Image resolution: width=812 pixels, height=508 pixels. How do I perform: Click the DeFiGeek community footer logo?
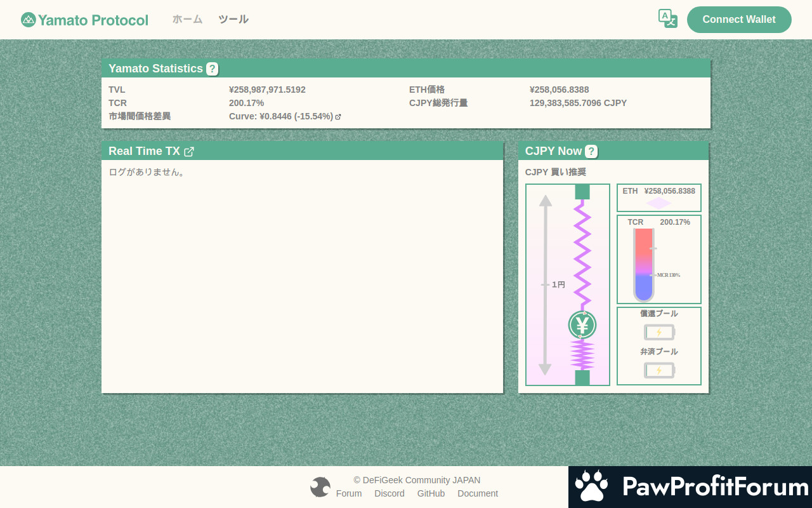point(320,487)
